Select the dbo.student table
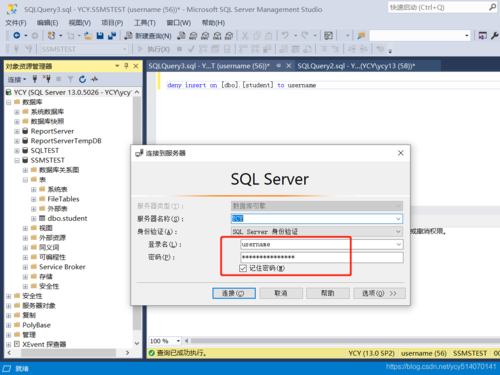 (x=67, y=218)
